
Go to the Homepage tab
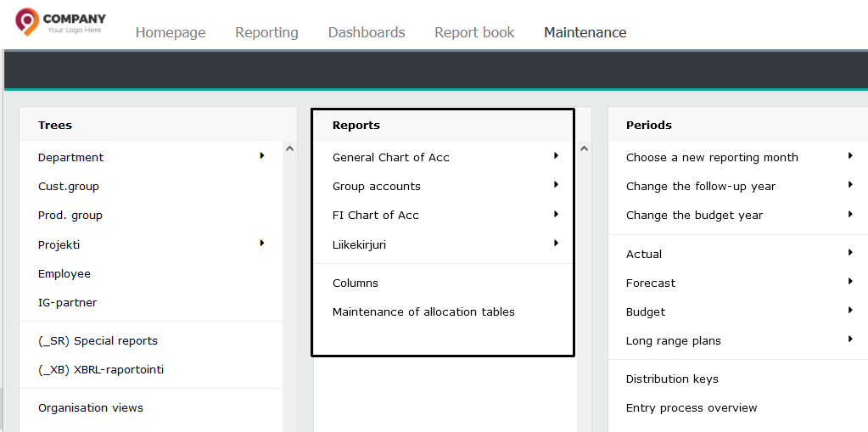(x=171, y=33)
